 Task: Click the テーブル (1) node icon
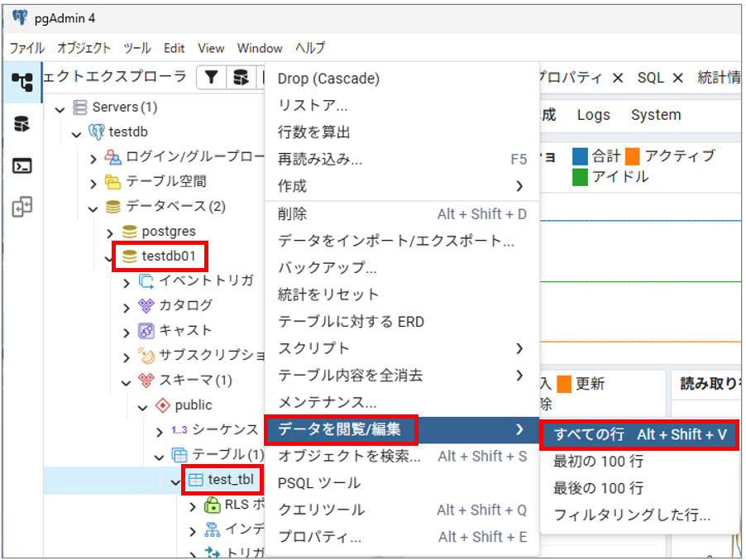179,455
